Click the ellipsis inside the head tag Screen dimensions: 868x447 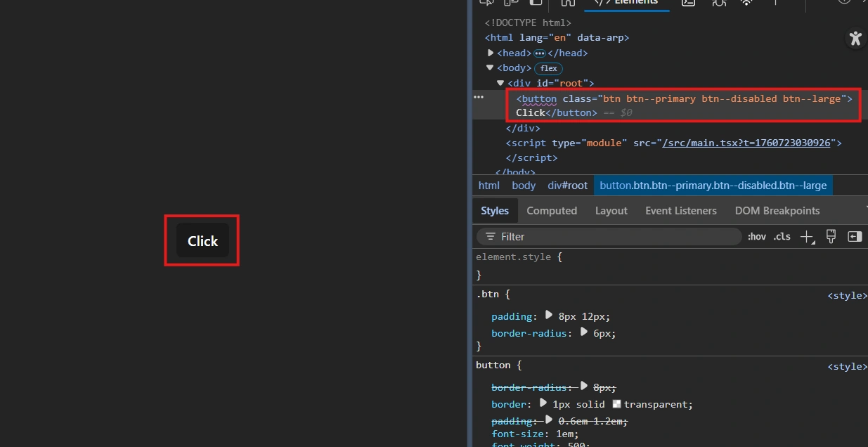[x=540, y=53]
